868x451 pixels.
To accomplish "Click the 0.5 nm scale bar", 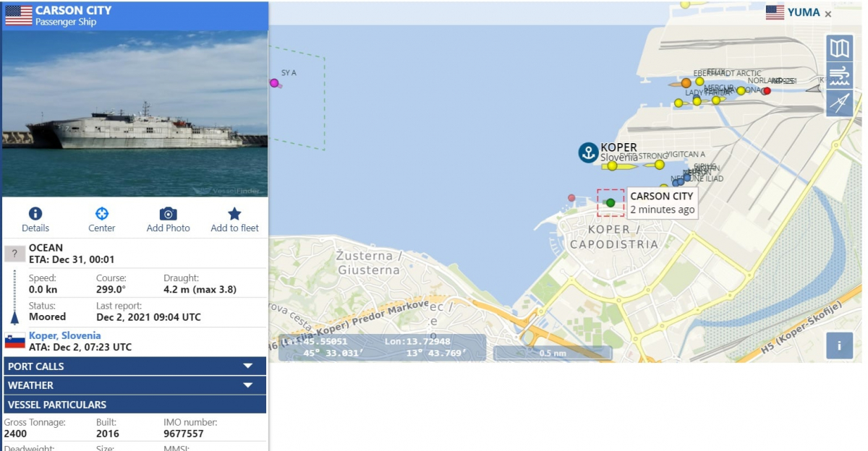I will (x=553, y=353).
